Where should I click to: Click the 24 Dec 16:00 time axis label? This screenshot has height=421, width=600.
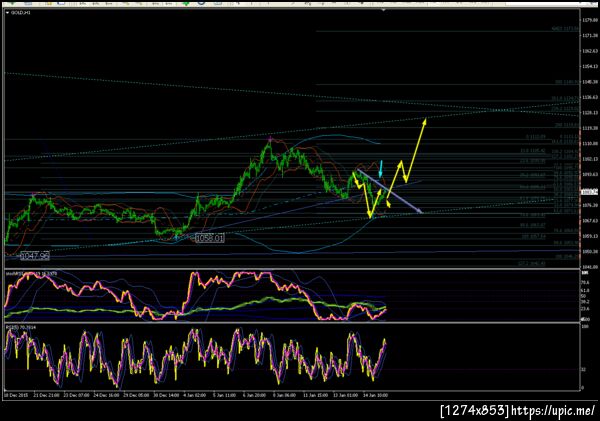click(x=106, y=395)
